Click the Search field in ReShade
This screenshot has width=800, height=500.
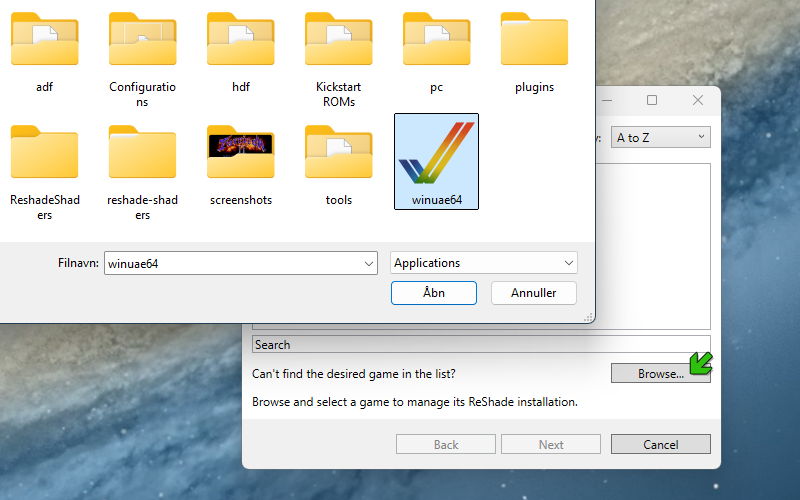click(x=481, y=345)
